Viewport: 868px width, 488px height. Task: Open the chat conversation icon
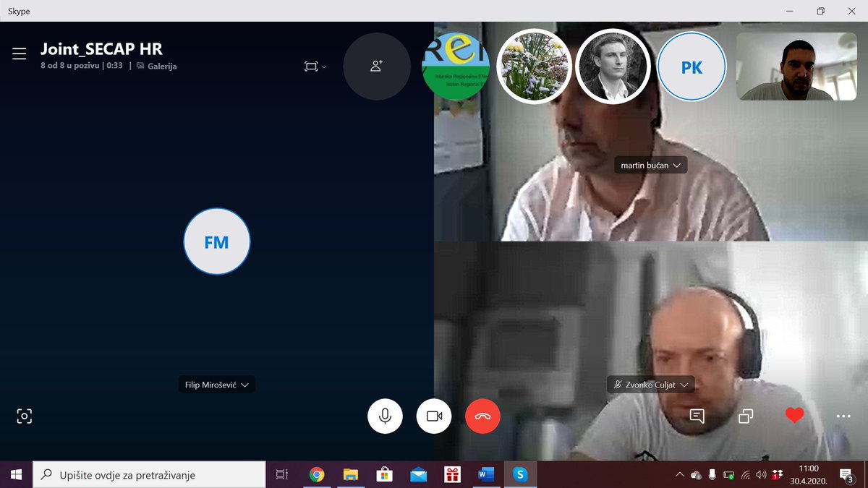point(697,416)
